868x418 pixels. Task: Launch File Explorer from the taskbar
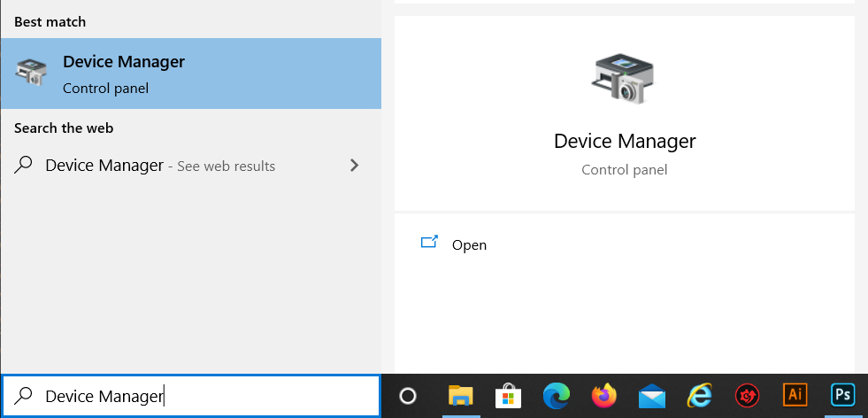pos(461,396)
